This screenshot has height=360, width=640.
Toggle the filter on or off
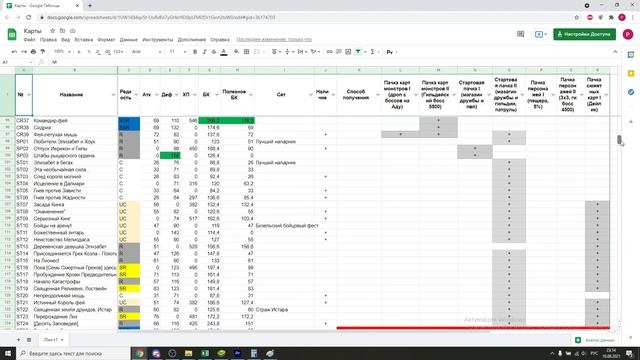(x=358, y=52)
